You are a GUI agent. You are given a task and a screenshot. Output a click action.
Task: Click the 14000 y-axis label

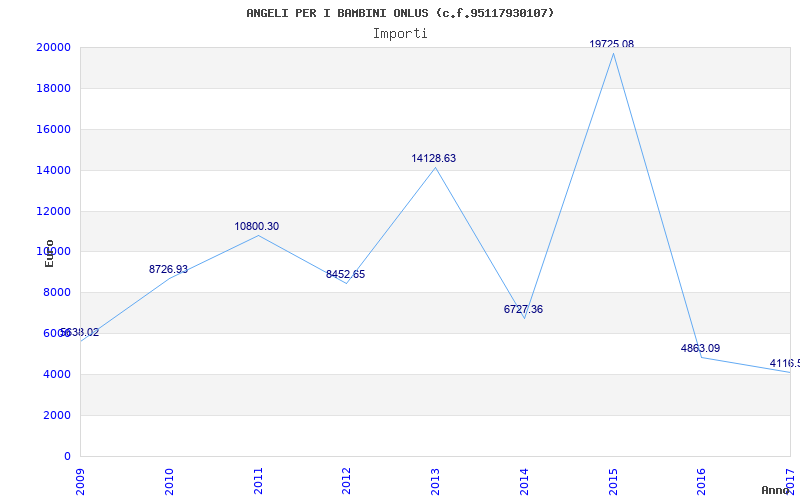[53, 170]
